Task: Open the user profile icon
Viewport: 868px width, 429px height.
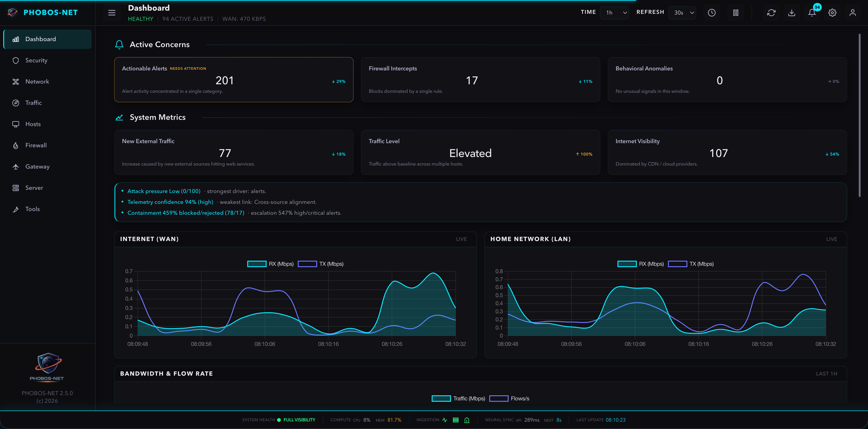Action: click(x=852, y=13)
